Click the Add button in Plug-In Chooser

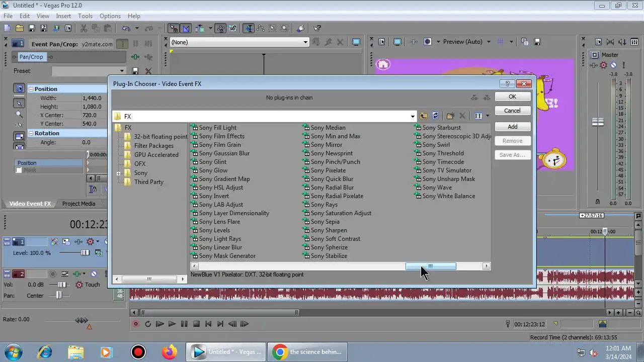point(512,127)
